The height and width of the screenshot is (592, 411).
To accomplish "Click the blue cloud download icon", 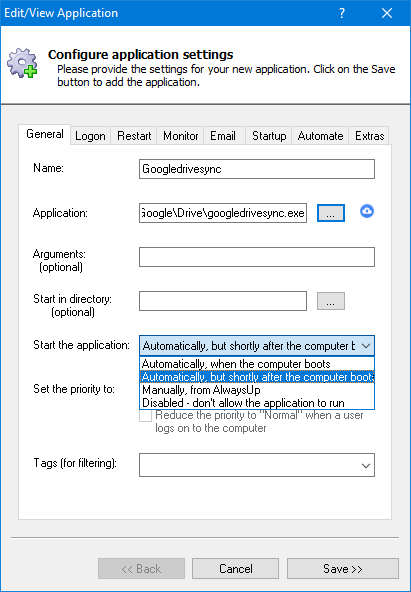I will [367, 211].
